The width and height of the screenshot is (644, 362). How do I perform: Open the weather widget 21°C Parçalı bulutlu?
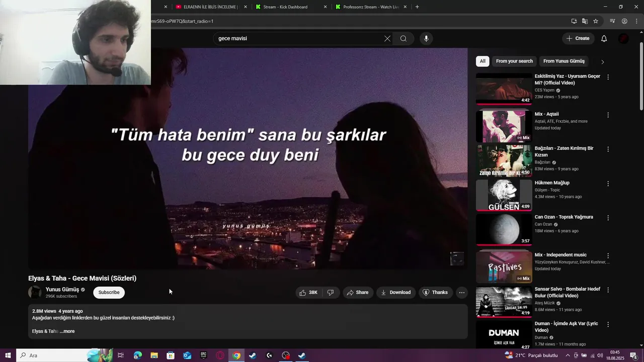click(x=531, y=355)
